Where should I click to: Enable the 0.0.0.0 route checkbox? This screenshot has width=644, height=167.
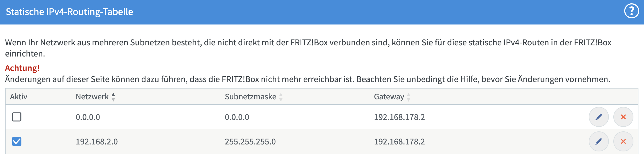tap(17, 117)
